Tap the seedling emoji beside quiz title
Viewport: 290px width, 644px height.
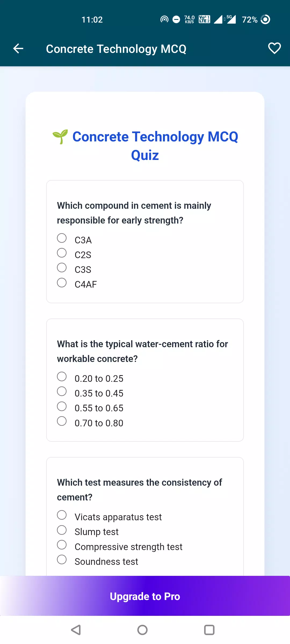(60, 137)
